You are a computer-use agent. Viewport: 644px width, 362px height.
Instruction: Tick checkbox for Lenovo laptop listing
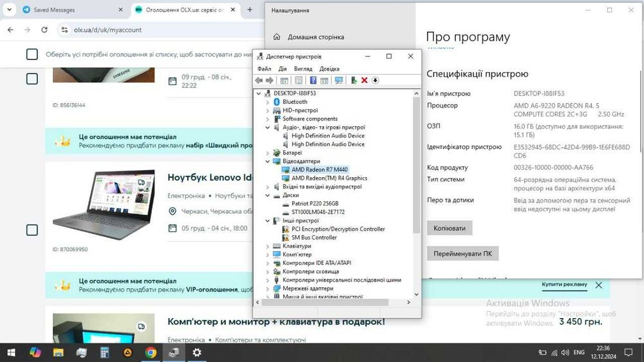click(x=32, y=230)
